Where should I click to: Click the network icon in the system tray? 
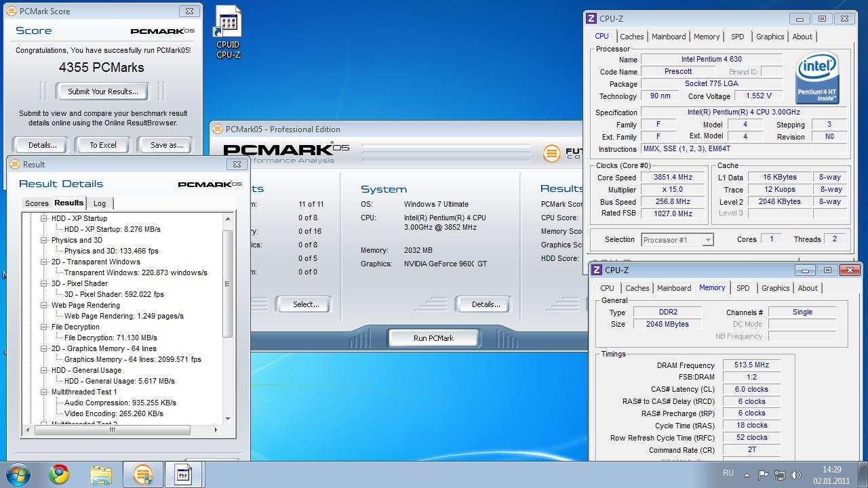coord(779,475)
